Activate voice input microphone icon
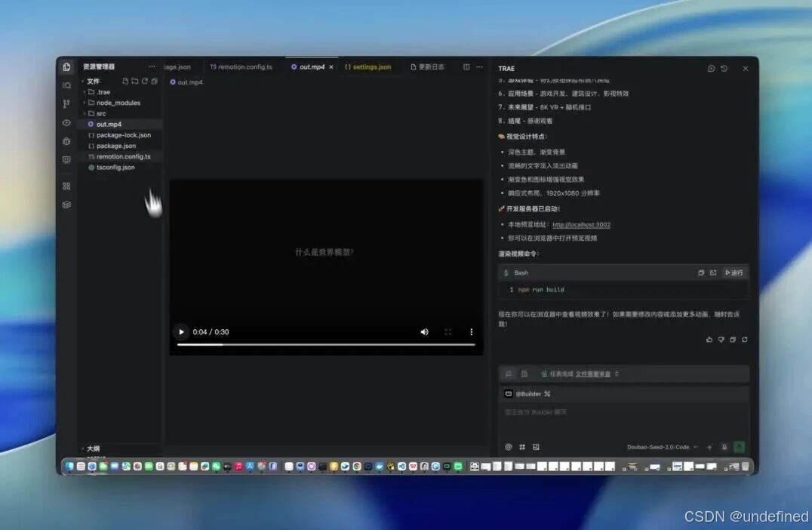812x530 pixels. point(724,447)
